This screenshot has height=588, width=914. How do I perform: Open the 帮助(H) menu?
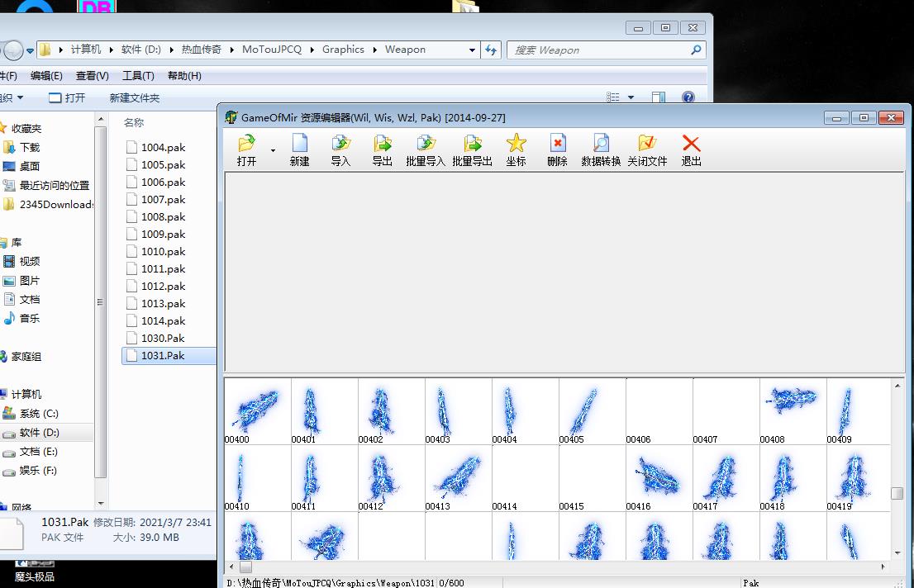[184, 76]
